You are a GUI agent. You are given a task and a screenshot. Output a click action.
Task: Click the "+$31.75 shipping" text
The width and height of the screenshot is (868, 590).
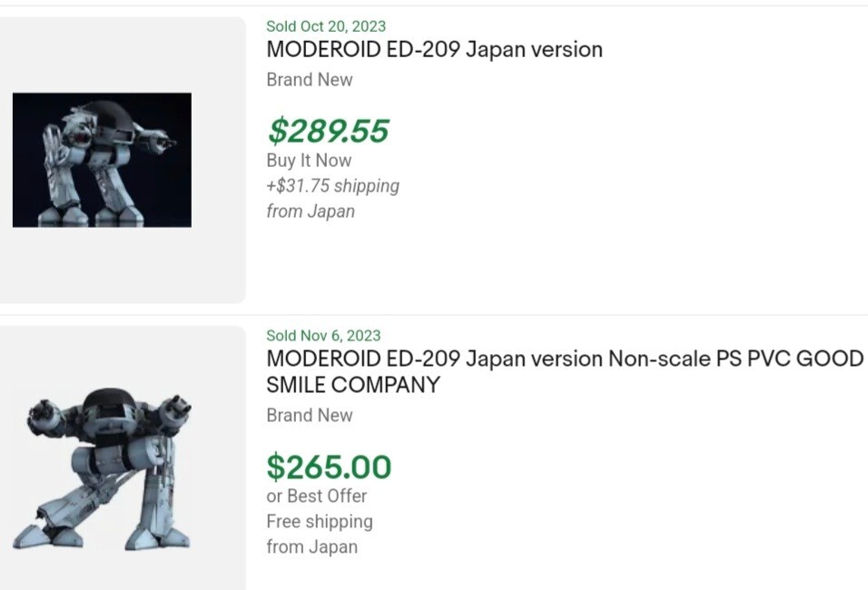(332, 186)
